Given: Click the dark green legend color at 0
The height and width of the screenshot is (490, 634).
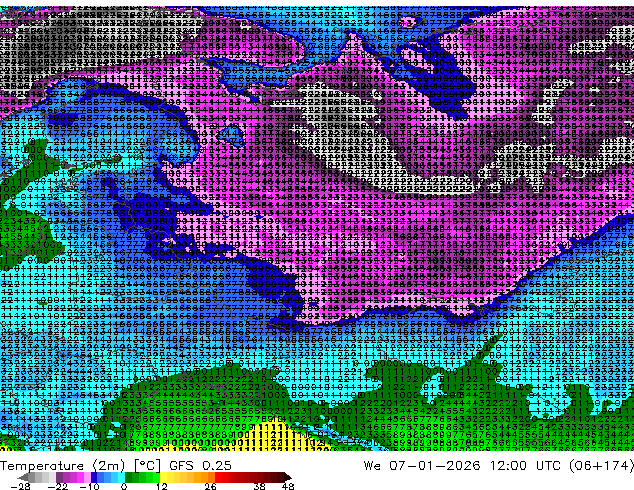Looking at the screenshot, I should tap(128, 477).
